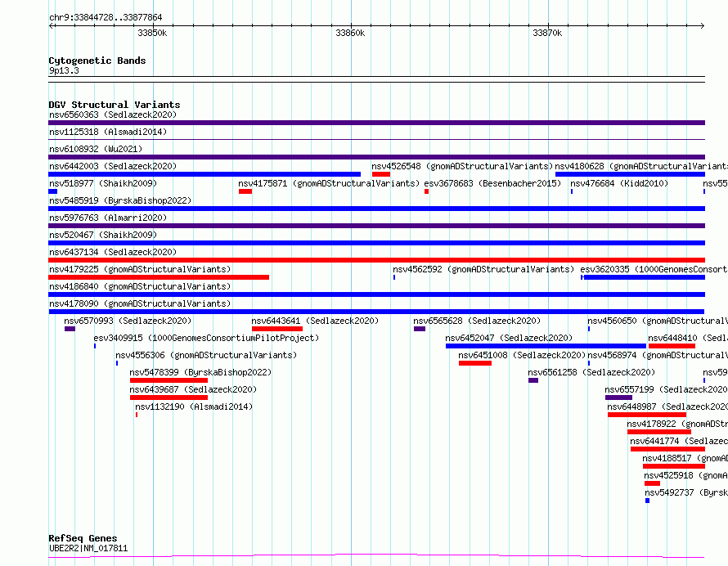The image size is (728, 566).
Task: Select the red bar under nsv5478399
Action: tap(169, 380)
